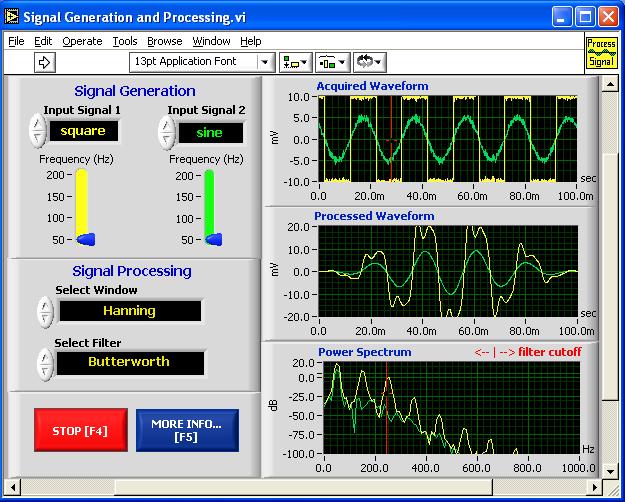Click the red STOP [F4] button
Screen dimensions: 625x502
point(81,430)
